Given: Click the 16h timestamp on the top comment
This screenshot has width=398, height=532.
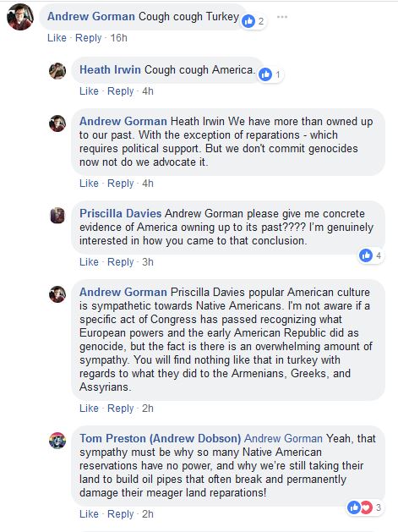Looking at the screenshot, I should pos(118,38).
